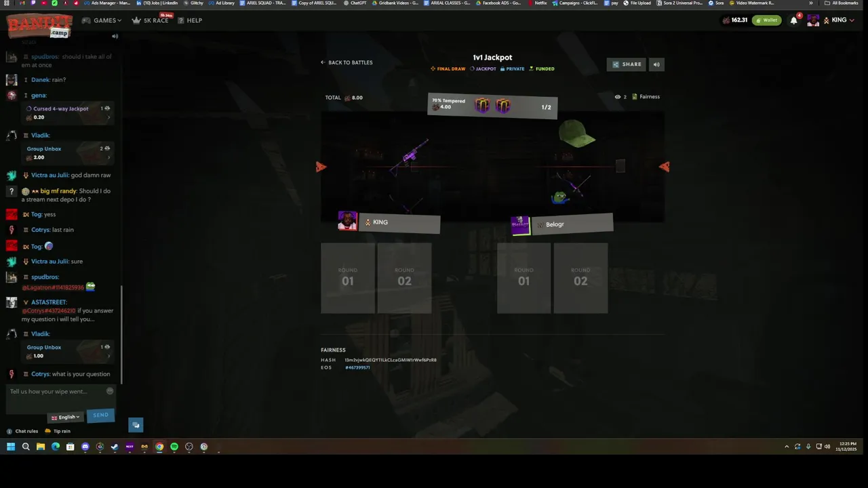This screenshot has width=868, height=488.
Task: Open the HELP menu item
Action: pyautogui.click(x=190, y=20)
